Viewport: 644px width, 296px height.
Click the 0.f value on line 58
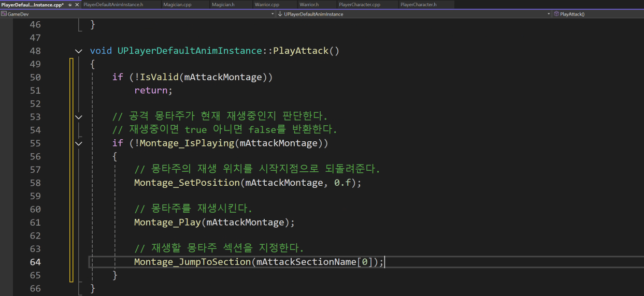(x=342, y=183)
